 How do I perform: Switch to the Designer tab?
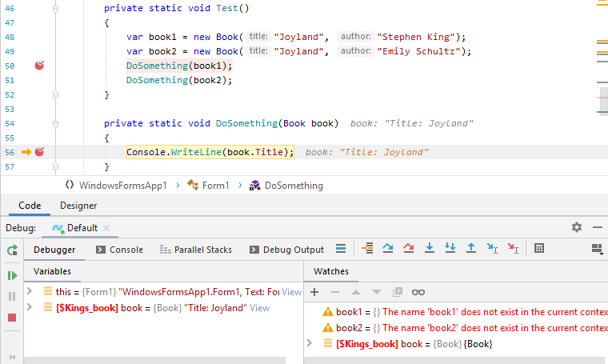[78, 206]
